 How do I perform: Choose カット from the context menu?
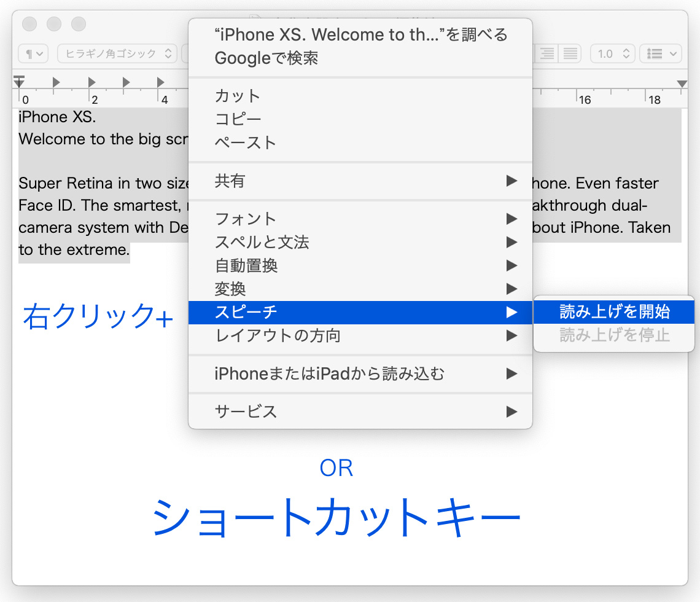pyautogui.click(x=360, y=96)
